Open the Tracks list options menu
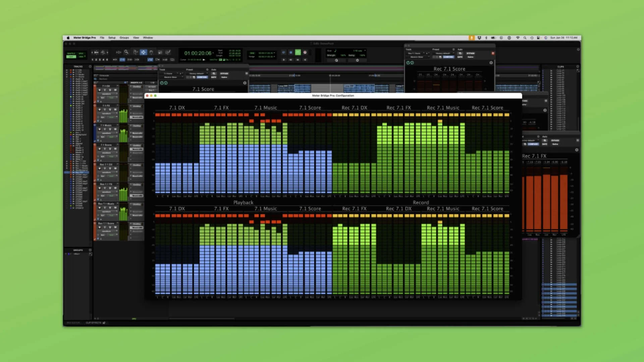Viewport: 644px width, 362px height. click(90, 66)
